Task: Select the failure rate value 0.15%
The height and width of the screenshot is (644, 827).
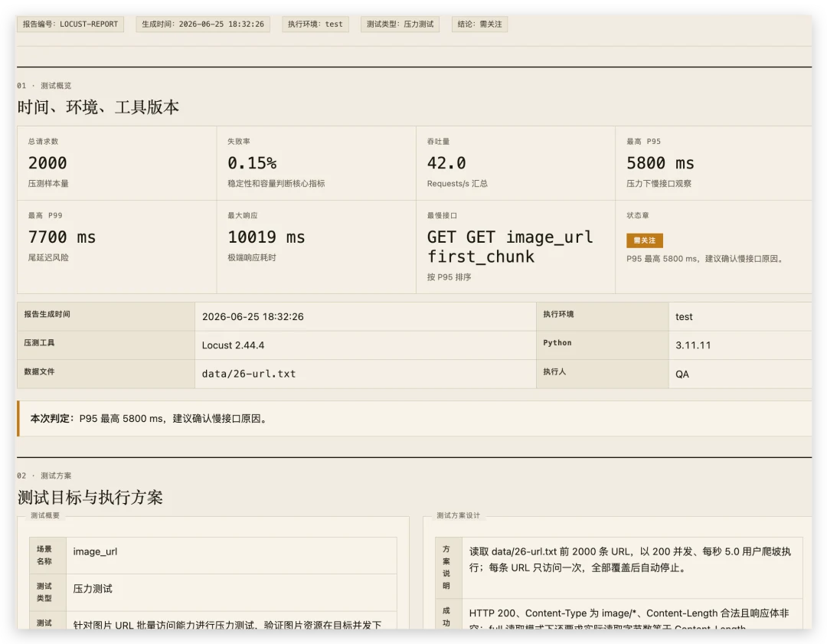Action: click(252, 163)
